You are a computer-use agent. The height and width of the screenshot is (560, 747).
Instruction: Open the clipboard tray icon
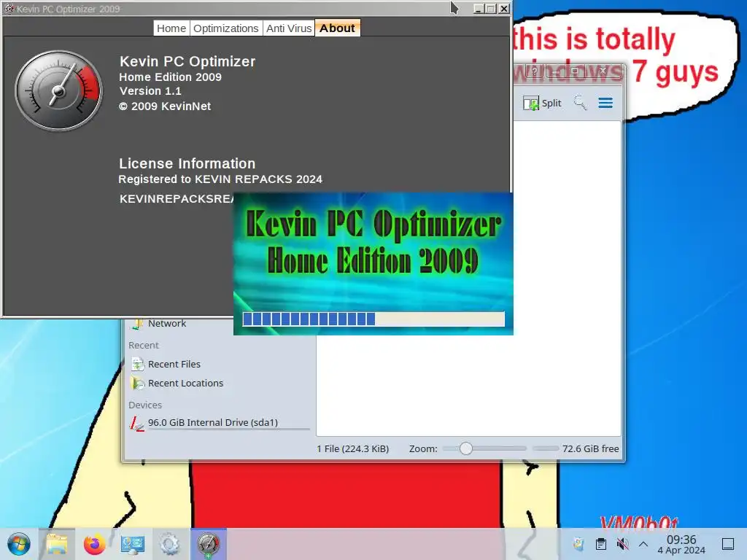point(601,544)
